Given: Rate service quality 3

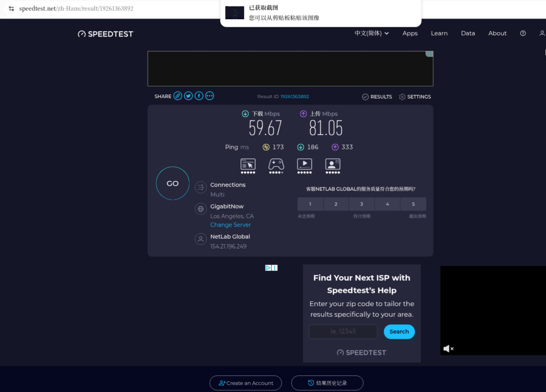Looking at the screenshot, I should pos(362,204).
